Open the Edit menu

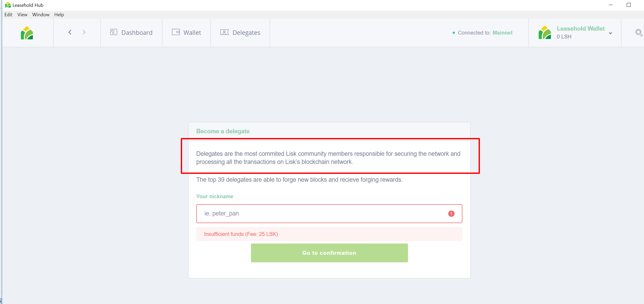[8, 15]
